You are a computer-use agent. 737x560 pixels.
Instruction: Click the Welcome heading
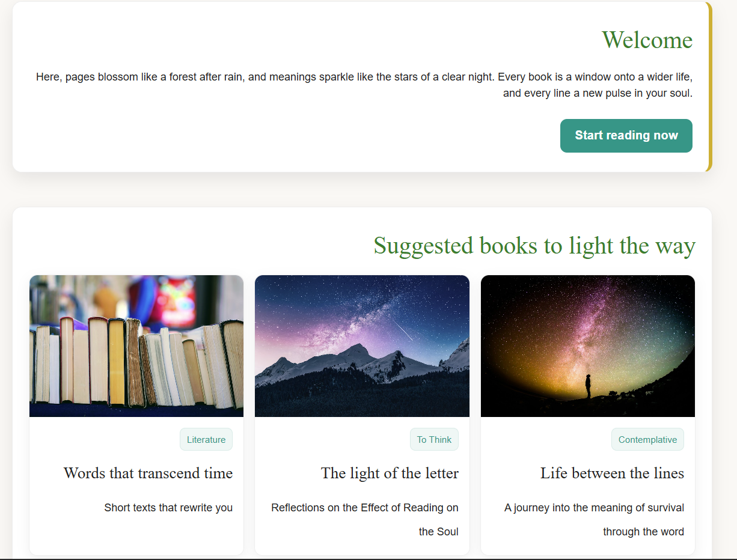[x=647, y=40]
